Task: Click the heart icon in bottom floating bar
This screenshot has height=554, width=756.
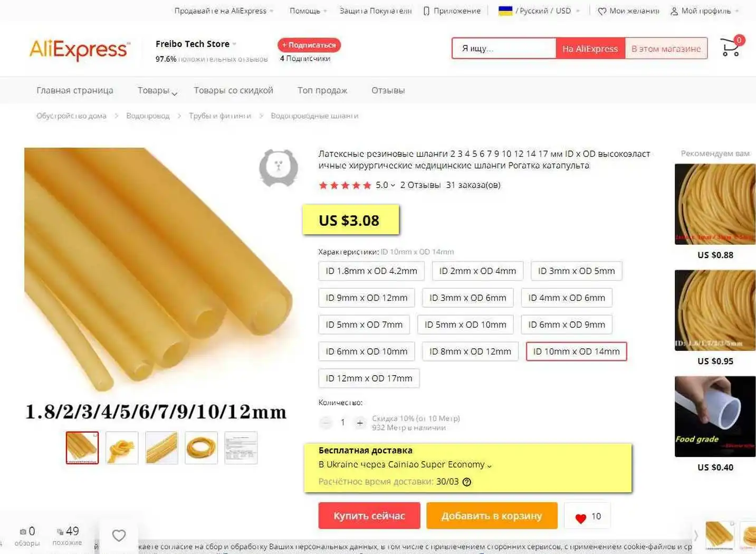Action: pyautogui.click(x=119, y=535)
